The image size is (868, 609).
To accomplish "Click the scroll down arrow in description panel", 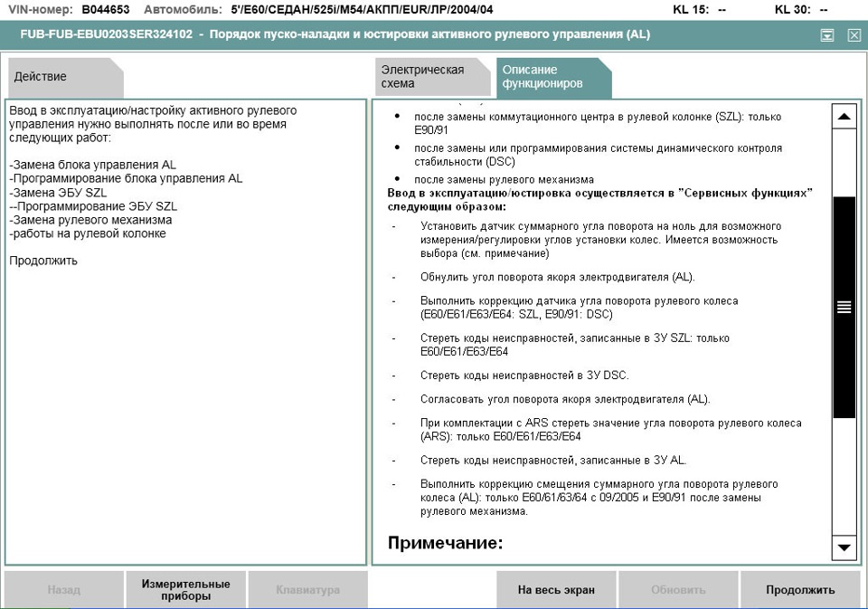I will click(844, 547).
